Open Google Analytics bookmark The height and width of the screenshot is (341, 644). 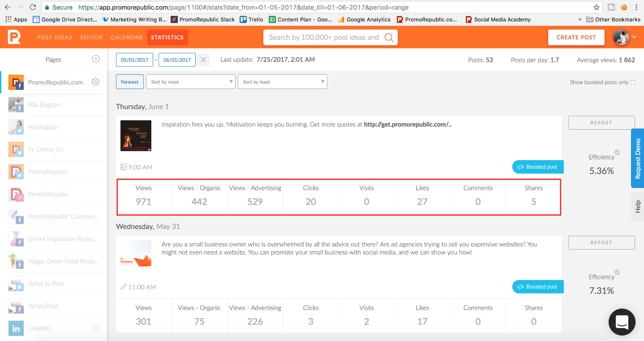click(364, 19)
